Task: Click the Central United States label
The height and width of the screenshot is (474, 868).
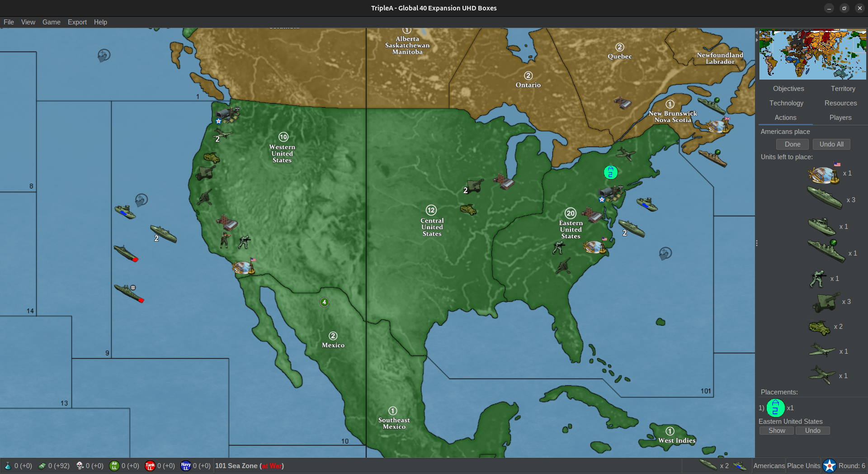Action: [432, 227]
